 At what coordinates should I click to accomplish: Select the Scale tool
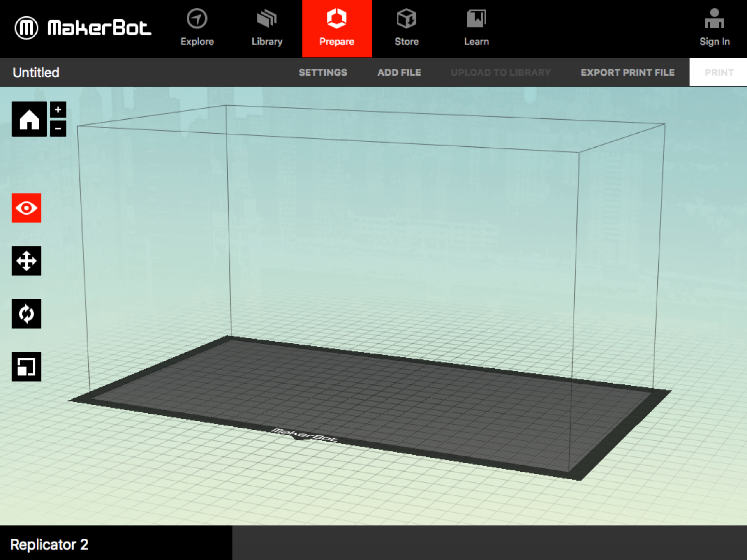(26, 367)
